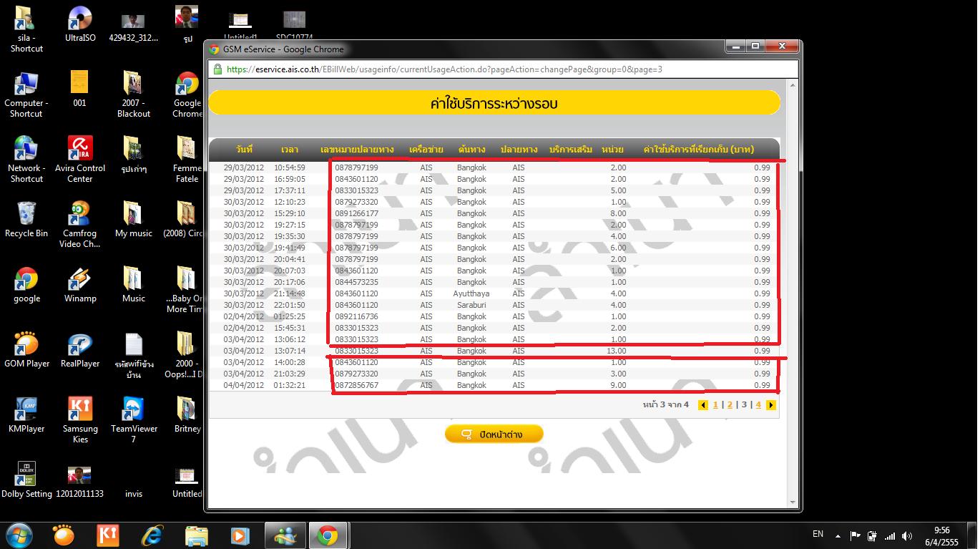This screenshot has width=980, height=549.
Task: Click the yellow ปิดหน้าต่าง close-window button
Action: pyautogui.click(x=494, y=434)
